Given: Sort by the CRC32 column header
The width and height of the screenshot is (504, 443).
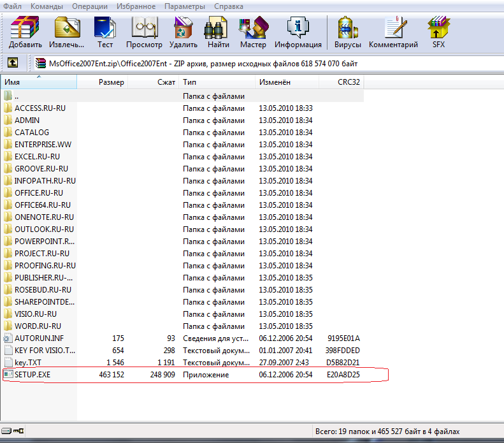Looking at the screenshot, I should [342, 82].
